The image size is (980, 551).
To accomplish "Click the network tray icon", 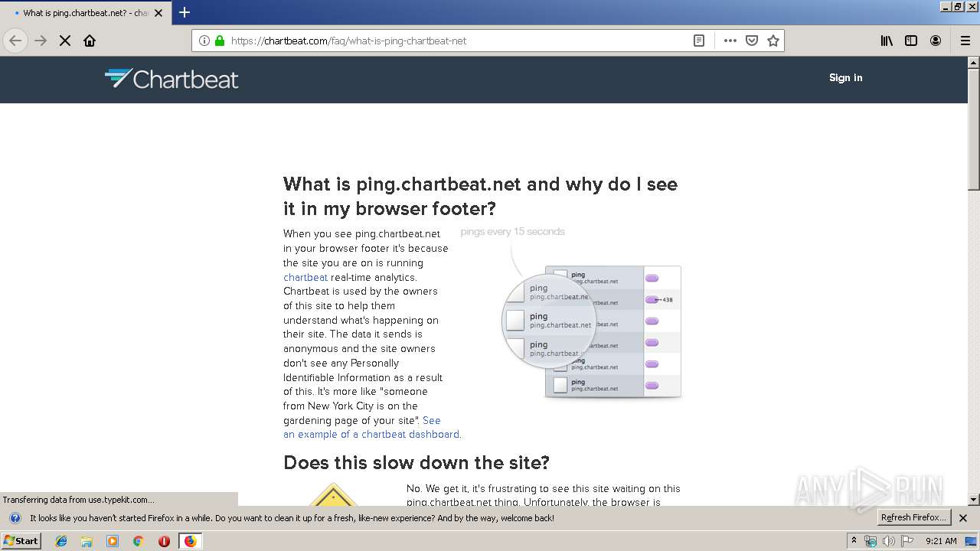I will coord(871,541).
